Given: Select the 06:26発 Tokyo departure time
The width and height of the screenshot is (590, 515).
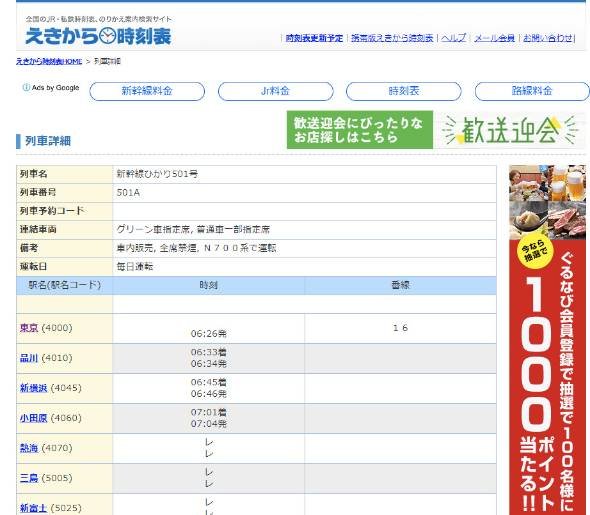Looking at the screenshot, I should click(x=208, y=334).
